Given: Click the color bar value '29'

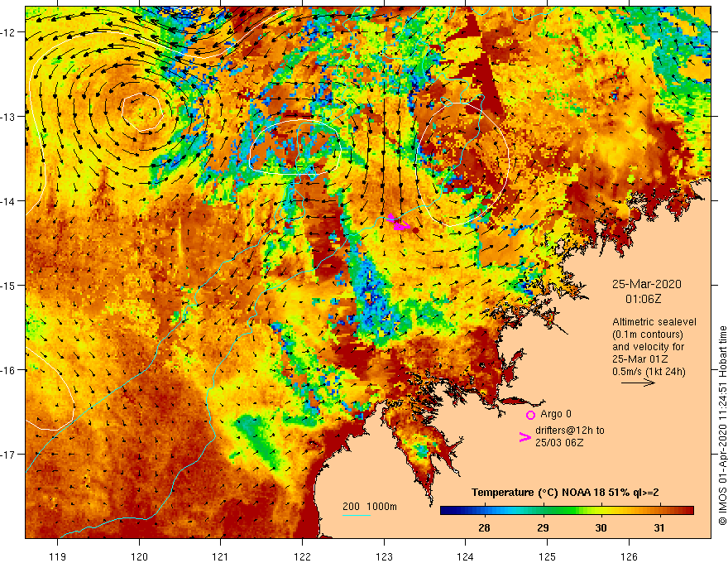Looking at the screenshot, I should click(x=543, y=527).
